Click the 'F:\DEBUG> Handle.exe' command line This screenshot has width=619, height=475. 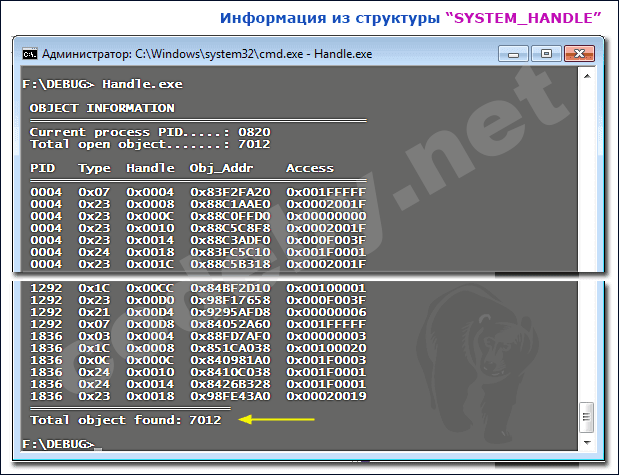click(103, 84)
